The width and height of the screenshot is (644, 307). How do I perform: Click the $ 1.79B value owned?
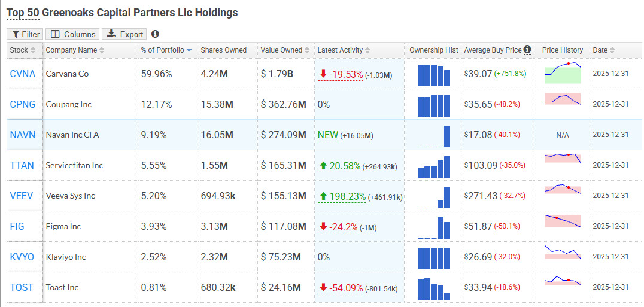point(277,74)
